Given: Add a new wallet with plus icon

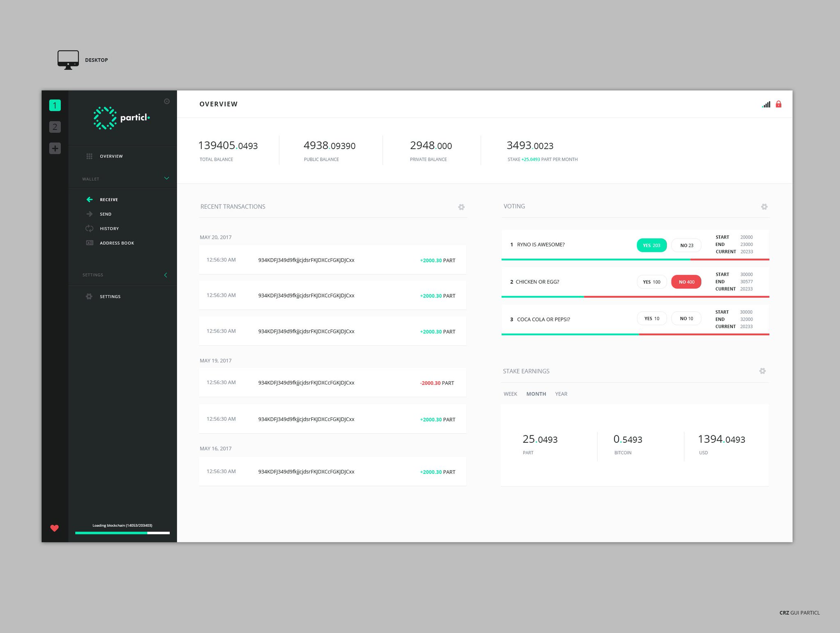Looking at the screenshot, I should click(55, 148).
